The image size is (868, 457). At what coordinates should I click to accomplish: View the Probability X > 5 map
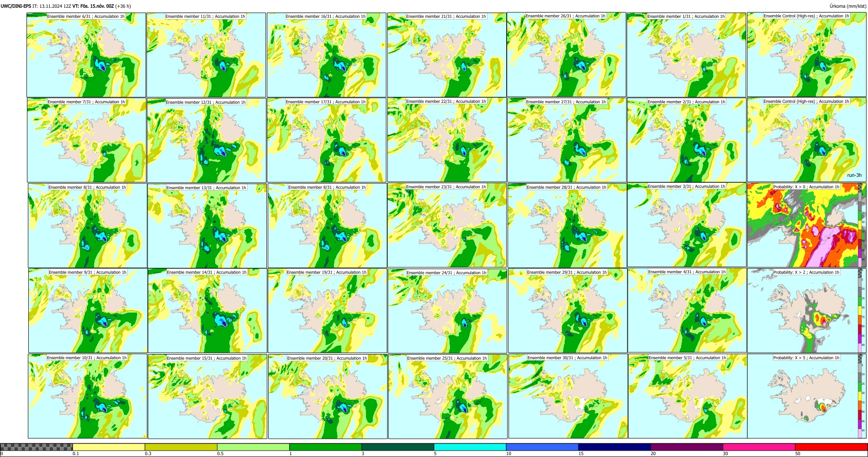[x=807, y=396]
